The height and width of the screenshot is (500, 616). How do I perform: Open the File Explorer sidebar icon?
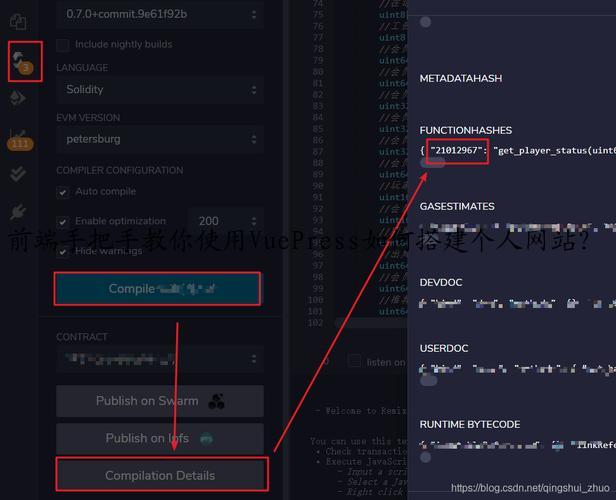[18, 20]
